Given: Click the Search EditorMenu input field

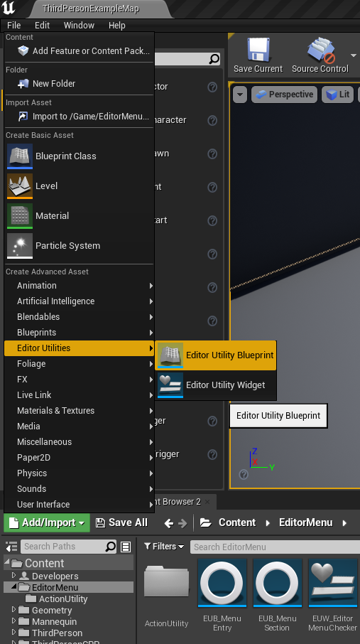Looking at the screenshot, I should [x=275, y=547].
